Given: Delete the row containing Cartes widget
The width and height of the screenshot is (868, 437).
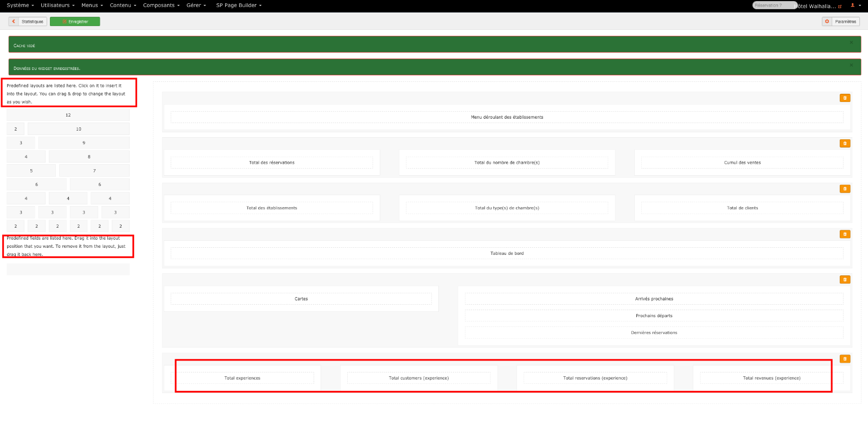Looking at the screenshot, I should 845,280.
